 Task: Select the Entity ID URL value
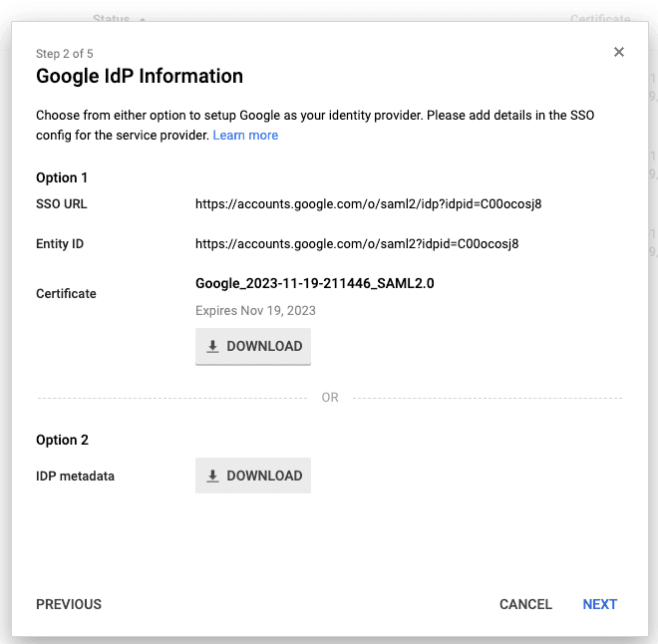click(357, 244)
